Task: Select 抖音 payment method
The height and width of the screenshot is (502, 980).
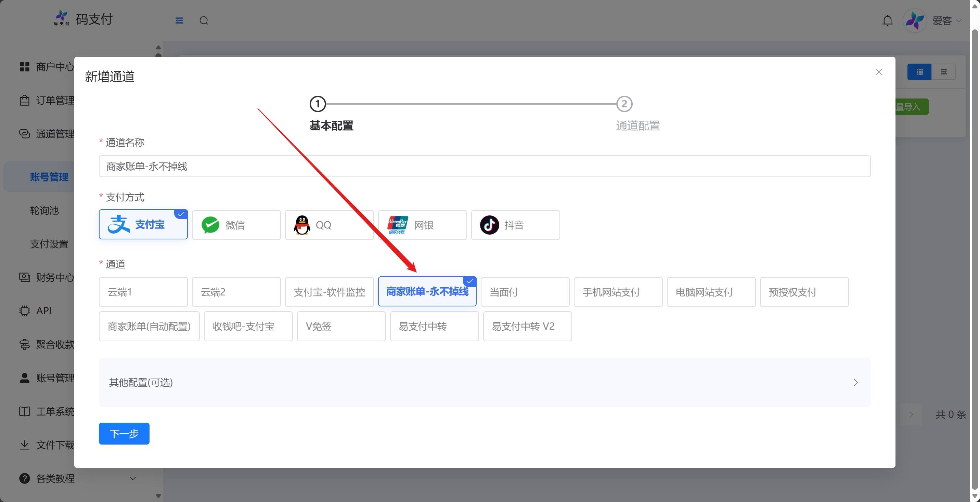Action: [x=515, y=225]
